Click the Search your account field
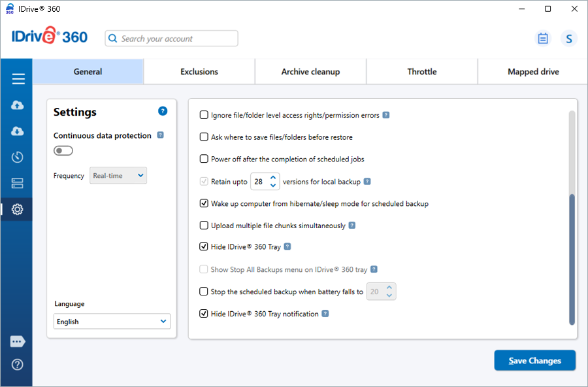Image resolution: width=588 pixels, height=387 pixels. (172, 39)
